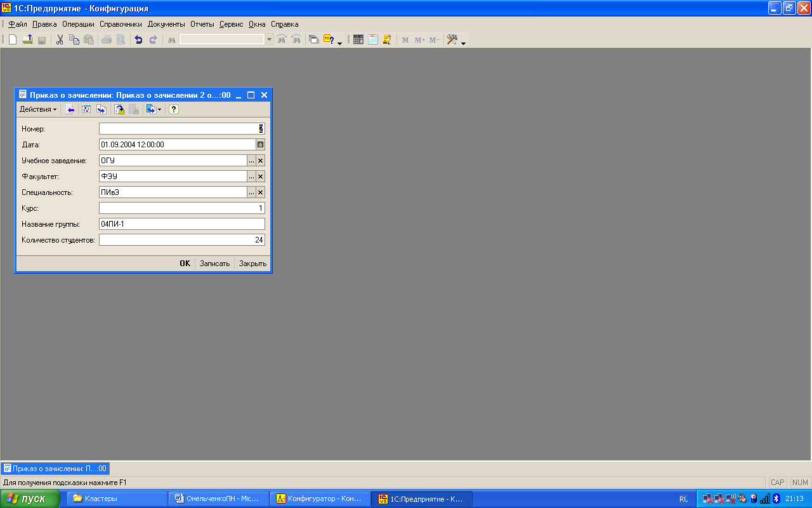
Task: Expand the tools toolbar options arrow
Action: 464,43
